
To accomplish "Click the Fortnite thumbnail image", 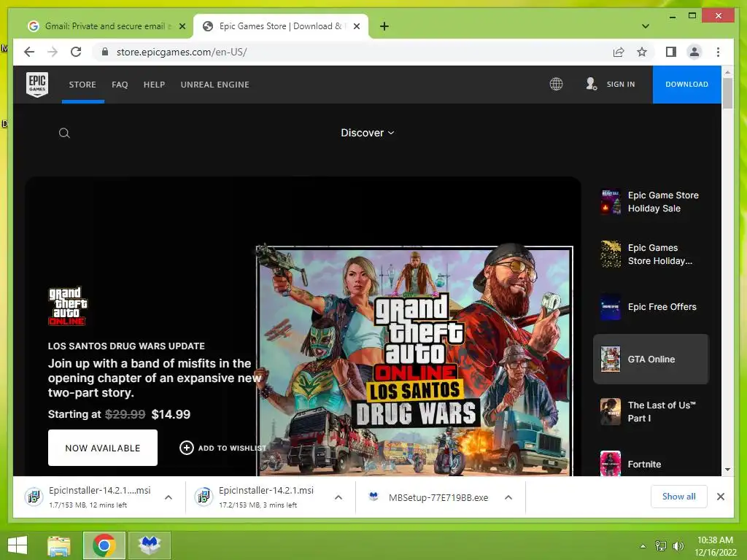I will (611, 463).
